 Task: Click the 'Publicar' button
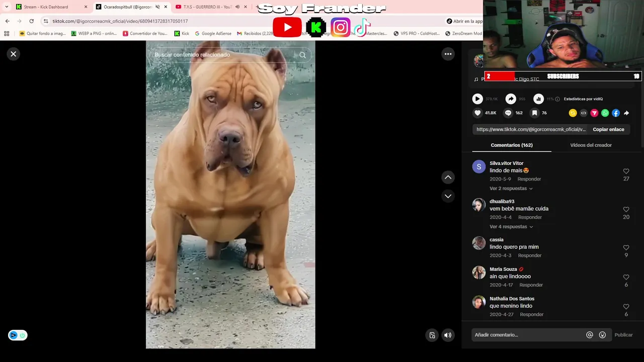tap(623, 335)
